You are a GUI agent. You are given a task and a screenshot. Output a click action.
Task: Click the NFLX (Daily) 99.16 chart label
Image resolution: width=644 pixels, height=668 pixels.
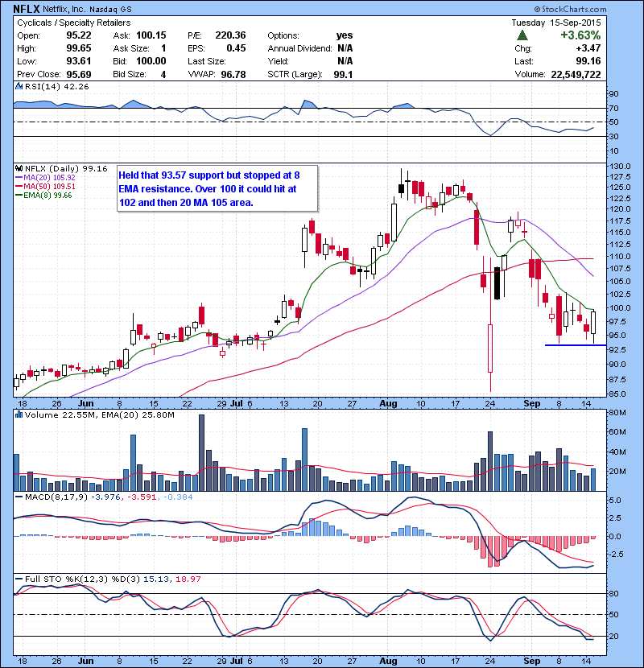pyautogui.click(x=66, y=169)
